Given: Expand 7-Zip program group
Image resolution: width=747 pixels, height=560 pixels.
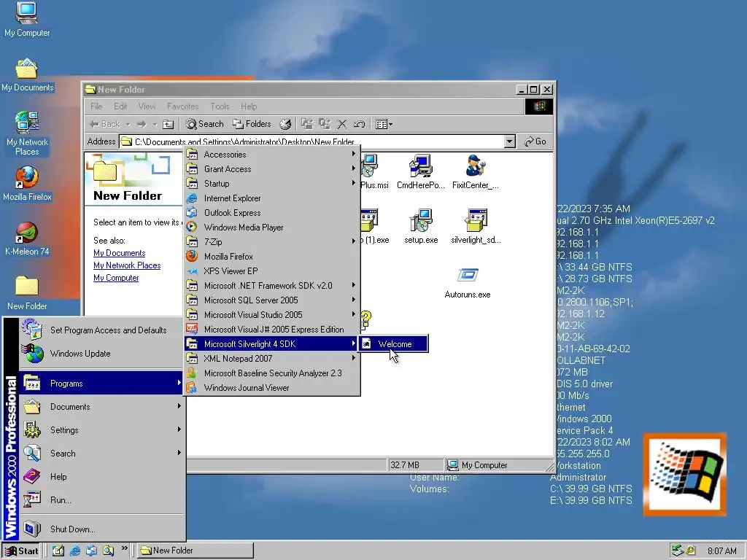Looking at the screenshot, I should (x=271, y=242).
